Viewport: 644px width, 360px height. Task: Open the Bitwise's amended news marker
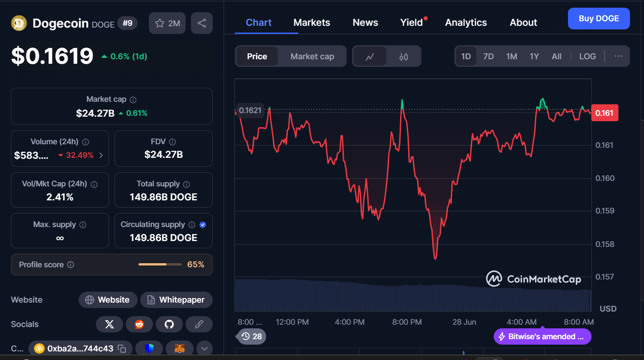pyautogui.click(x=543, y=336)
